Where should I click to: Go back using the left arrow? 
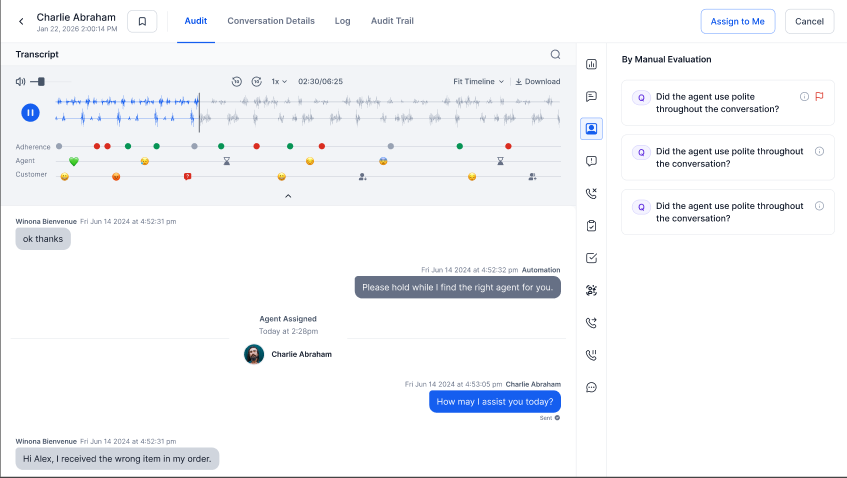tap(21, 21)
